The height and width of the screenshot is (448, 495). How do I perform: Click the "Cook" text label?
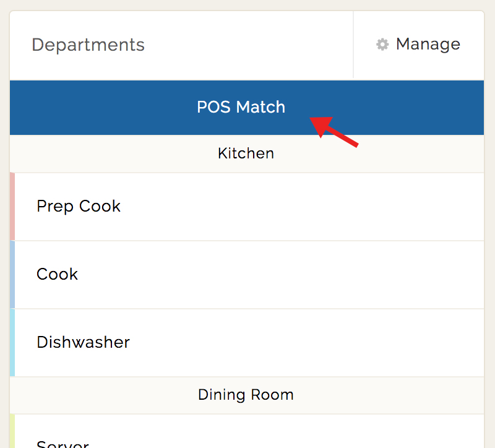point(57,274)
